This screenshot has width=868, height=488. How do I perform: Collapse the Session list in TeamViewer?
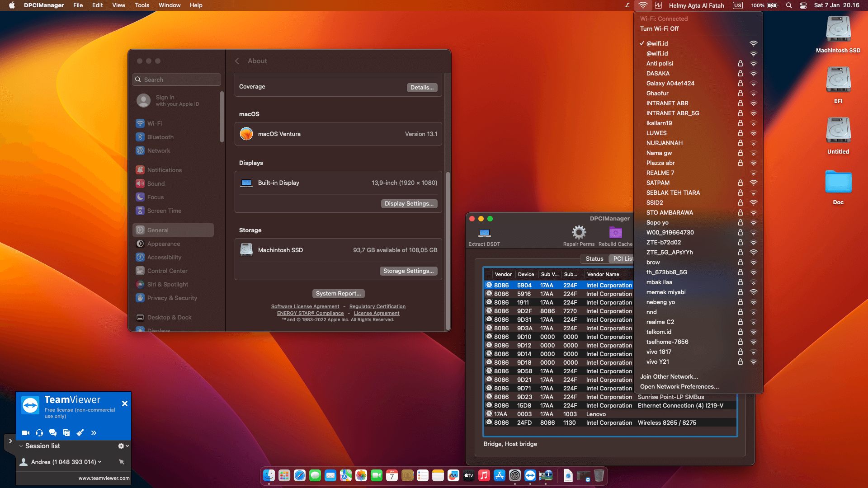click(21, 446)
